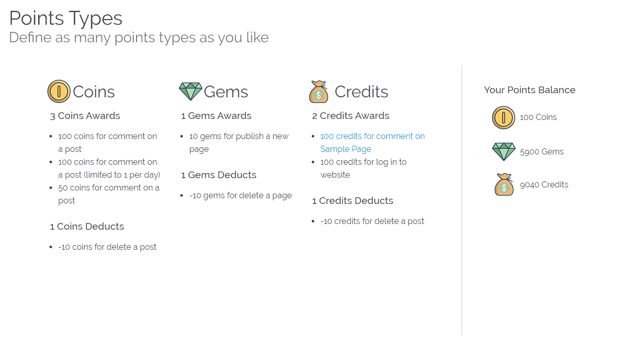This screenshot has width=644, height=345.
Task: Click the money bag beside 9040 Credits
Action: point(504,184)
